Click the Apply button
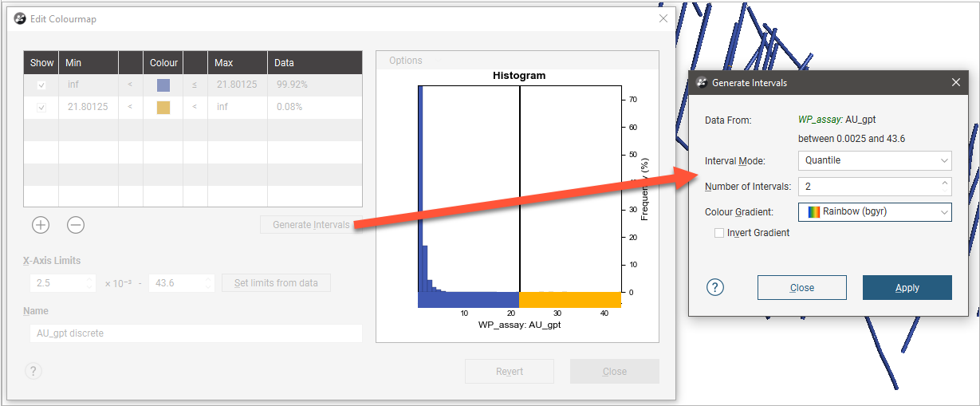The width and height of the screenshot is (980, 406). pos(907,288)
